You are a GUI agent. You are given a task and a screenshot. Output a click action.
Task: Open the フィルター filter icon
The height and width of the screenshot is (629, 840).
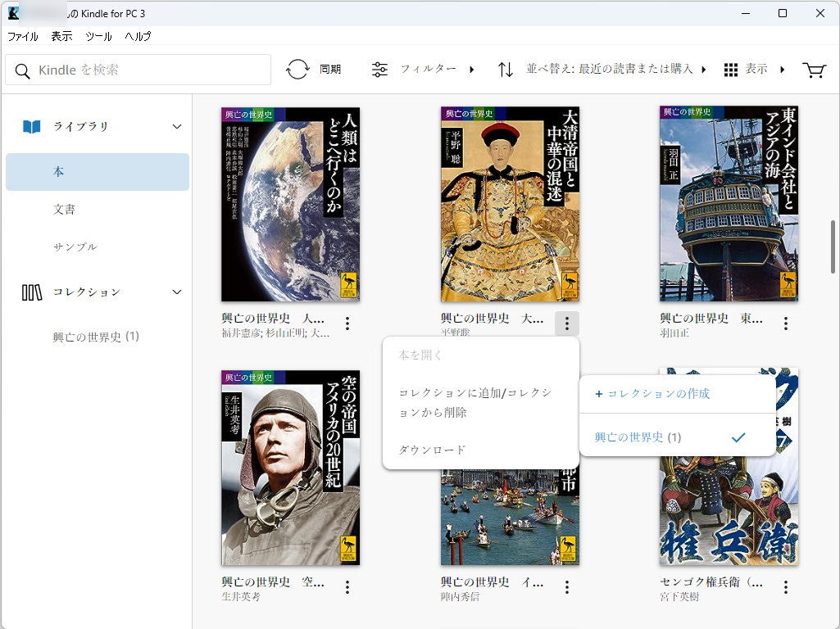tap(379, 70)
